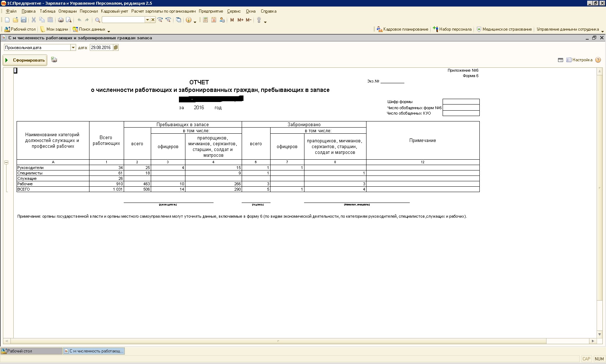Switch to Рабочий стол taskbar tab
Screen dimensions: 606x364
tap(31, 351)
